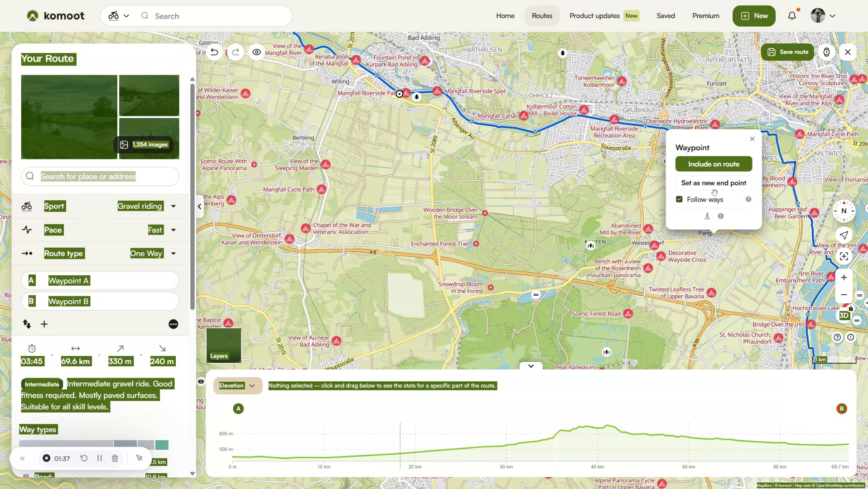This screenshot has height=489, width=868.
Task: Undo the last route edit
Action: tap(214, 52)
